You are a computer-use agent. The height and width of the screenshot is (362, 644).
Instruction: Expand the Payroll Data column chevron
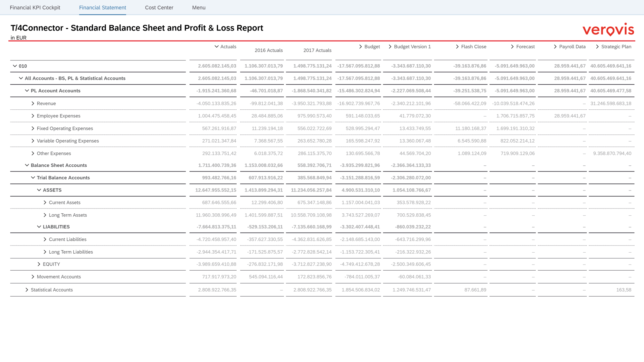point(555,47)
